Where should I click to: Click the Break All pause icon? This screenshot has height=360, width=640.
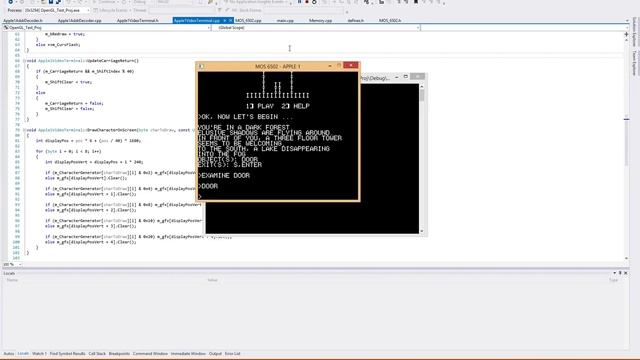coord(299,2)
